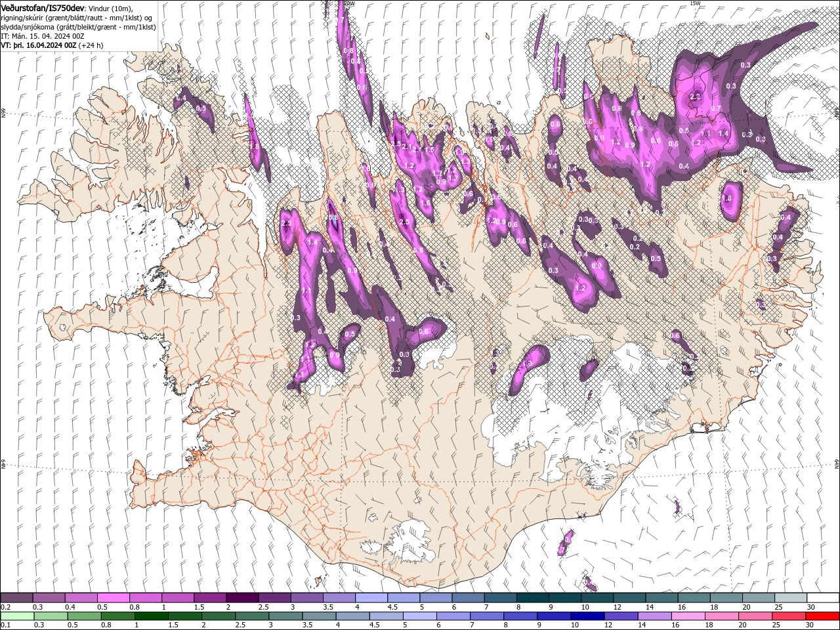Click the 4.5 label on the snow scale row
This screenshot has width=840, height=630.
pos(392,607)
